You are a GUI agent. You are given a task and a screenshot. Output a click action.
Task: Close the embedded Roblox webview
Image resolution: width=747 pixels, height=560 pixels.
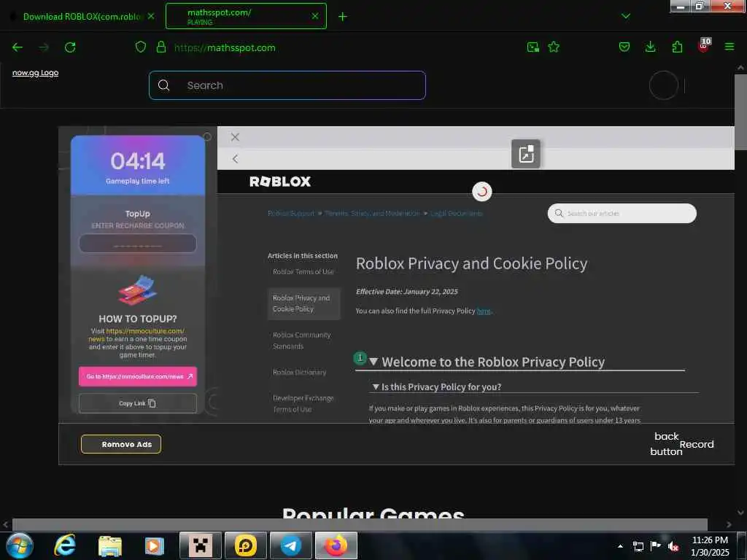point(235,137)
